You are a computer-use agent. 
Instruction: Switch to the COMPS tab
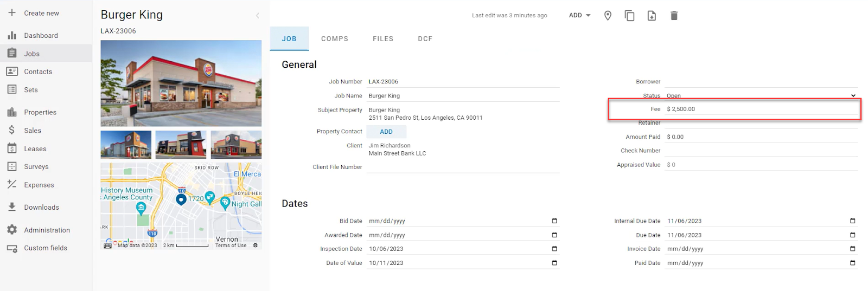pyautogui.click(x=335, y=38)
